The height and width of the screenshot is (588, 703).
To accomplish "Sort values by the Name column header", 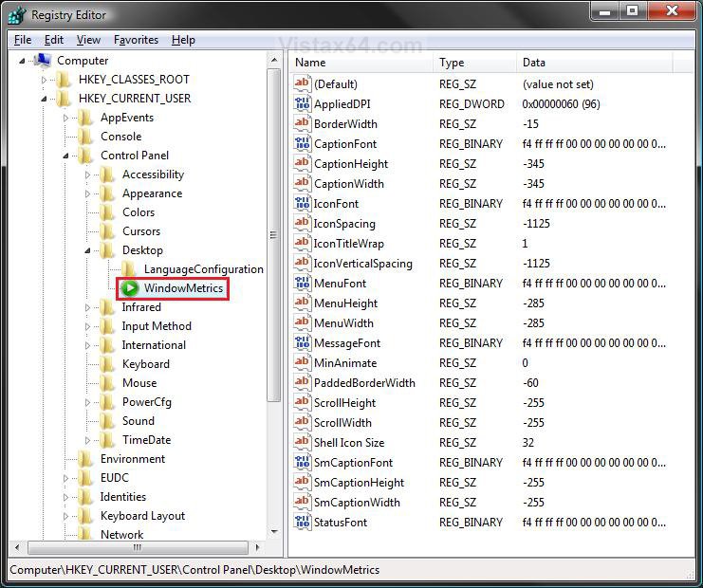I will (x=361, y=63).
